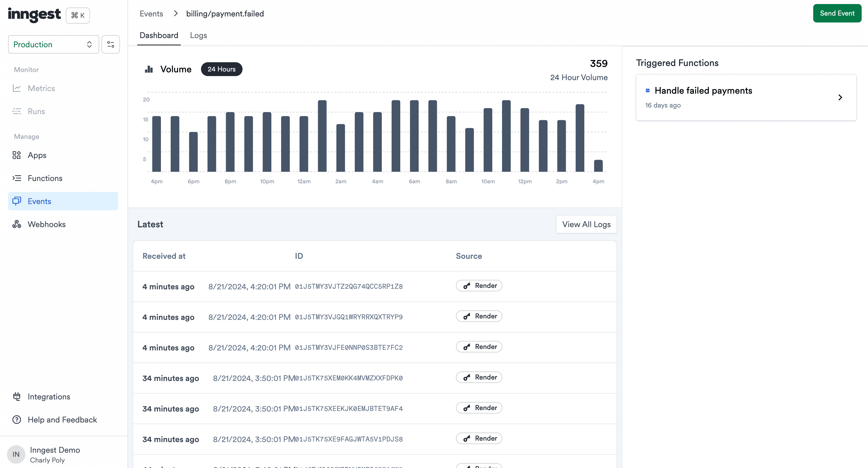Screen dimensions: 868x468
Task: Open View All Logs
Action: click(586, 224)
